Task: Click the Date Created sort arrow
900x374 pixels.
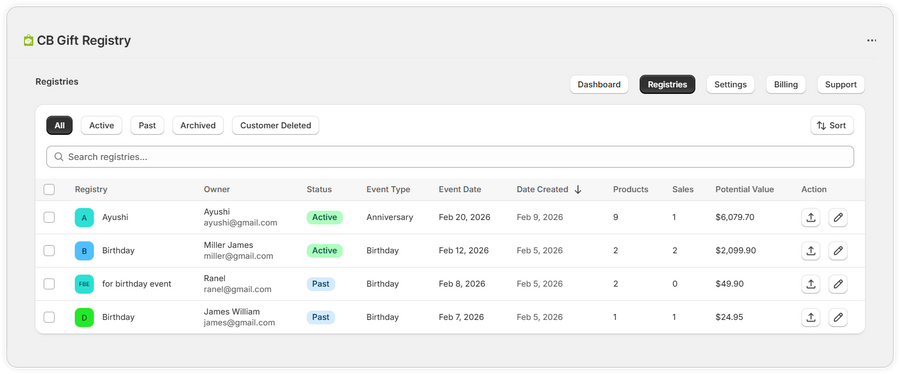Action: pyautogui.click(x=578, y=189)
